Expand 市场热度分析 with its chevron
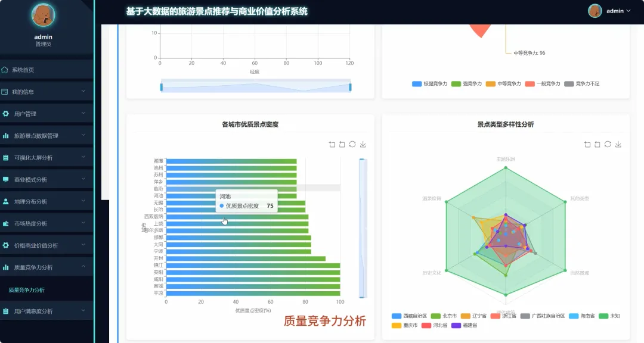This screenshot has height=343, width=644. (x=83, y=223)
